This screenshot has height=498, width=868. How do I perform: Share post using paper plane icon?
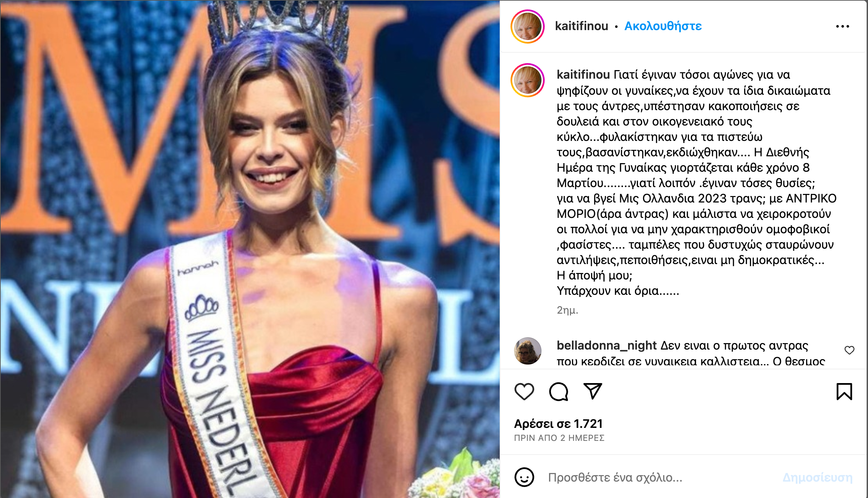click(592, 391)
